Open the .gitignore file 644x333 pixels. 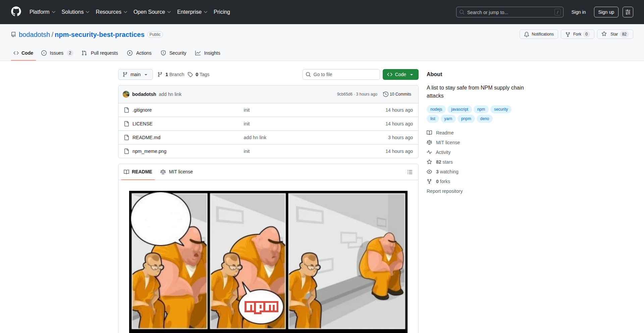coord(142,110)
